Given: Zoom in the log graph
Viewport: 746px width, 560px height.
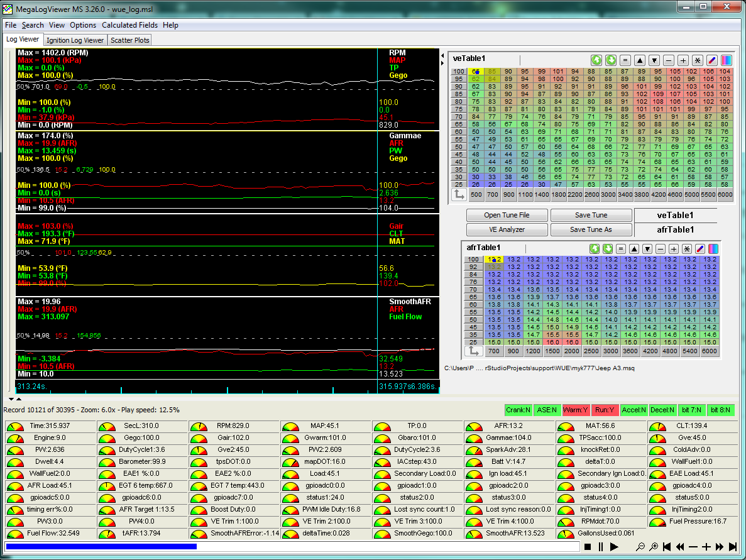Looking at the screenshot, I should (x=654, y=547).
